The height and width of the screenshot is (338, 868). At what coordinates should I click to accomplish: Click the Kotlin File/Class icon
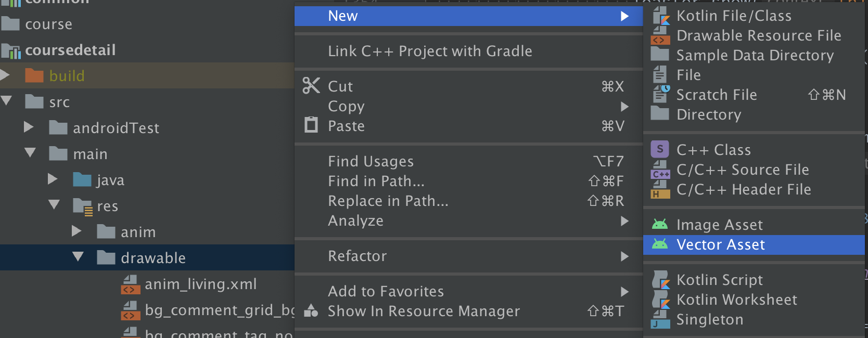pyautogui.click(x=661, y=16)
